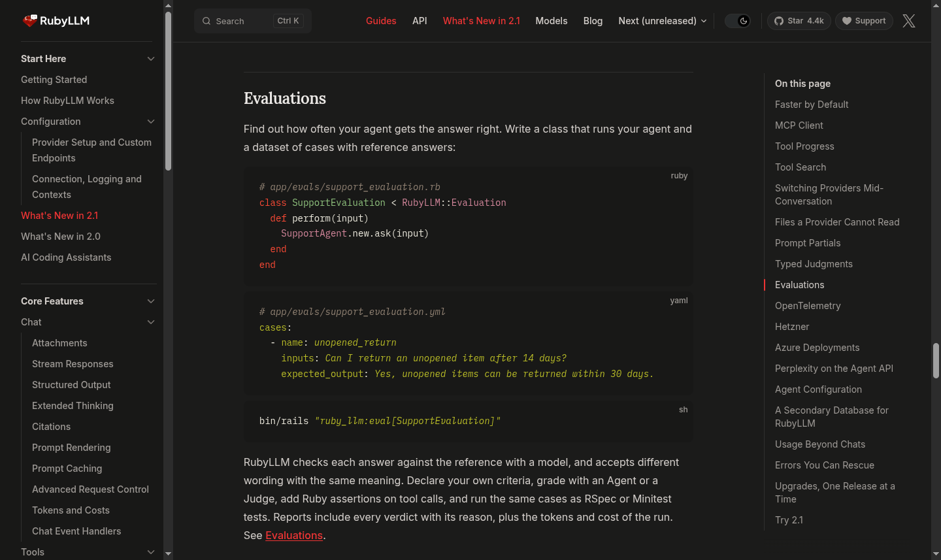Click the search magnifier icon
Viewport: 941px width, 560px height.
pos(206,21)
